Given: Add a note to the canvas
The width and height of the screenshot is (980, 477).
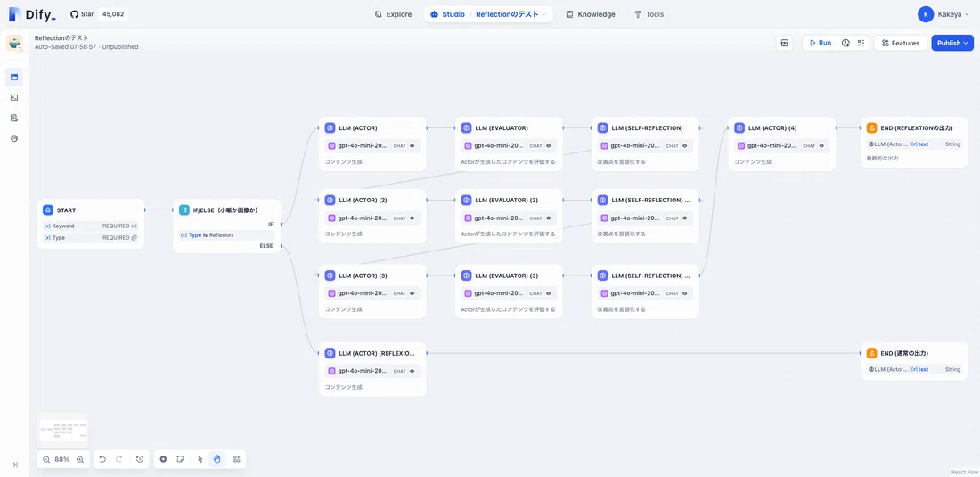Looking at the screenshot, I should (179, 459).
